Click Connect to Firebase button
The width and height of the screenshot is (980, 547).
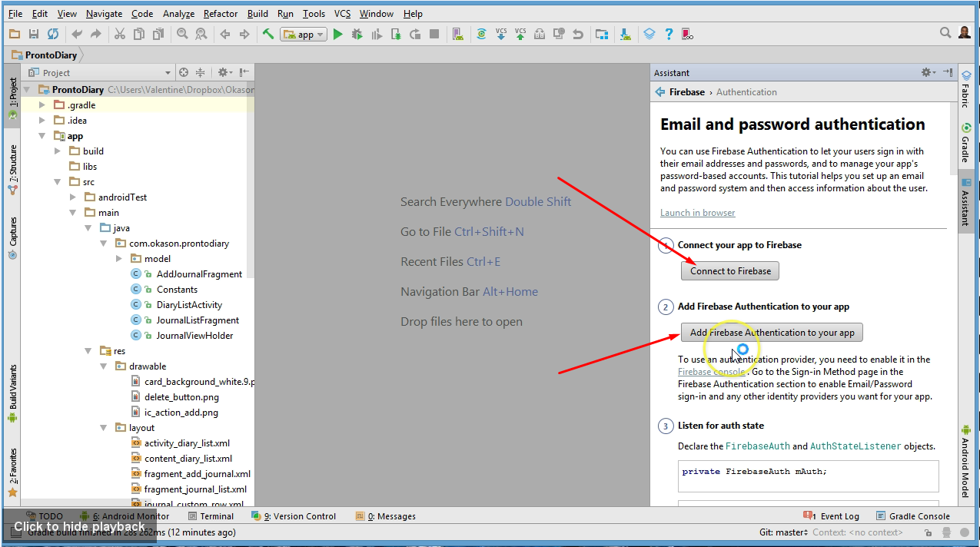coord(730,270)
